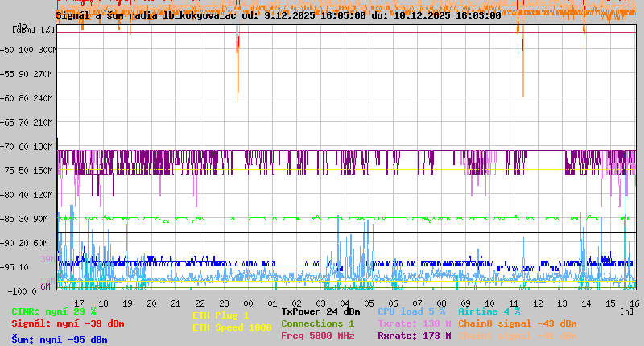
Task: Click the TxPower 24 dBm legend label
Action: pos(320,311)
